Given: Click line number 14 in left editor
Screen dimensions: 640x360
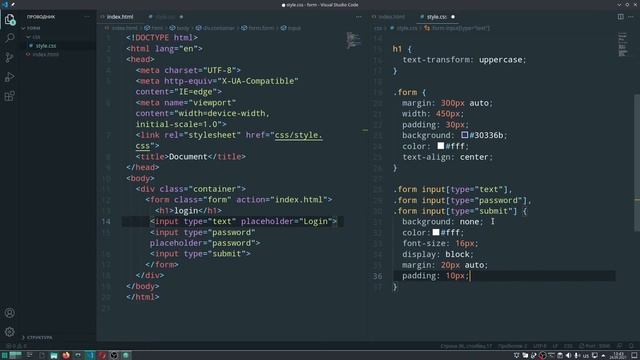Looking at the screenshot, I should (106, 221).
